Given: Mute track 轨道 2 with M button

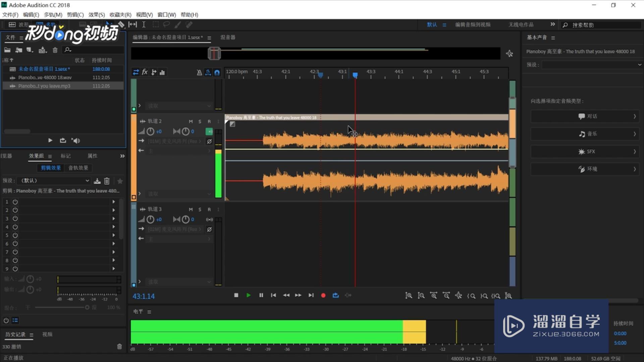Looking at the screenshot, I should [x=191, y=121].
